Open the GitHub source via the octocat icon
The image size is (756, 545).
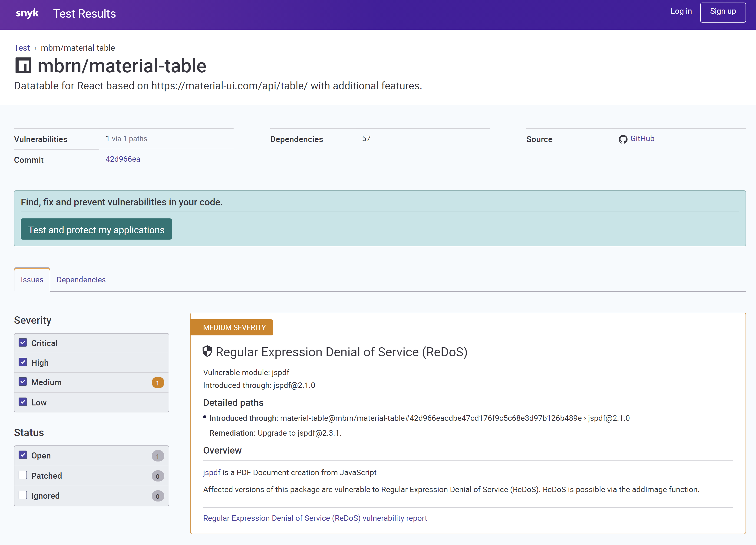coord(623,139)
